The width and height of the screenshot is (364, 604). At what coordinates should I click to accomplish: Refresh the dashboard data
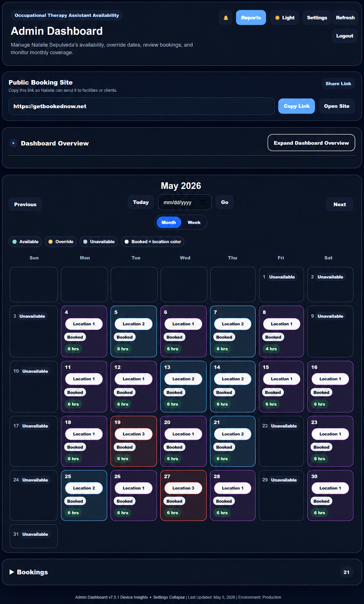pyautogui.click(x=345, y=18)
